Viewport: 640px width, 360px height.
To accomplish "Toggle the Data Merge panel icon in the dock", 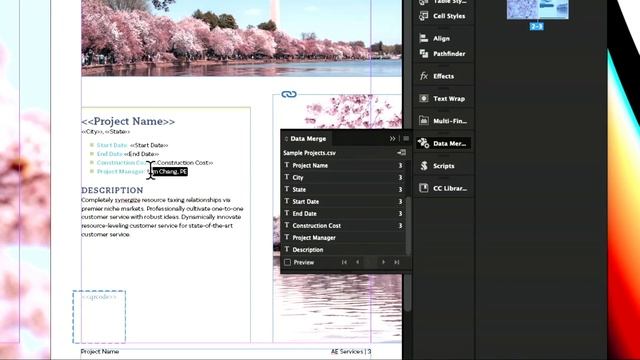I will tap(443, 143).
